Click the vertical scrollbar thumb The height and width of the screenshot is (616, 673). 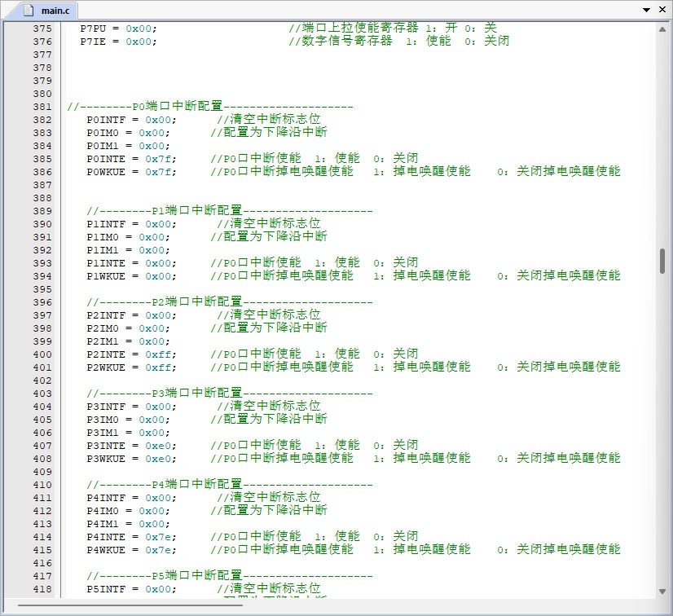click(662, 261)
